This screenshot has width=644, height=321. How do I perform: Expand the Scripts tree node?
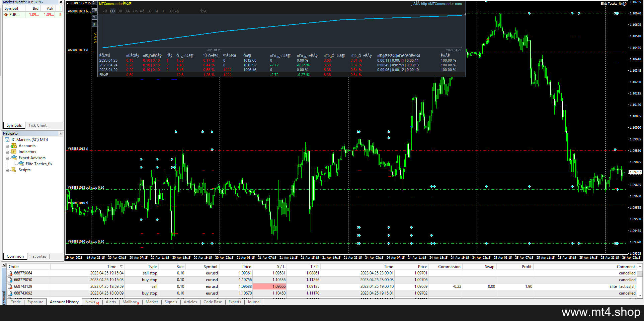tap(7, 170)
